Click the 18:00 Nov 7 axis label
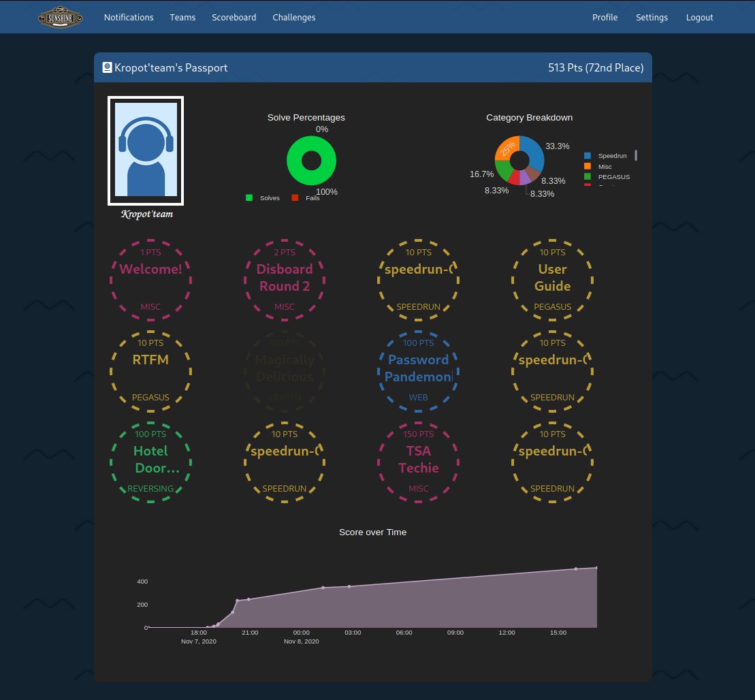This screenshot has width=755, height=700. tap(198, 637)
